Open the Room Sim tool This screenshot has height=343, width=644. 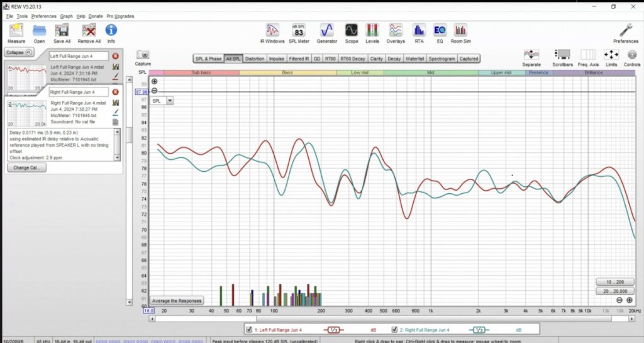click(x=460, y=33)
